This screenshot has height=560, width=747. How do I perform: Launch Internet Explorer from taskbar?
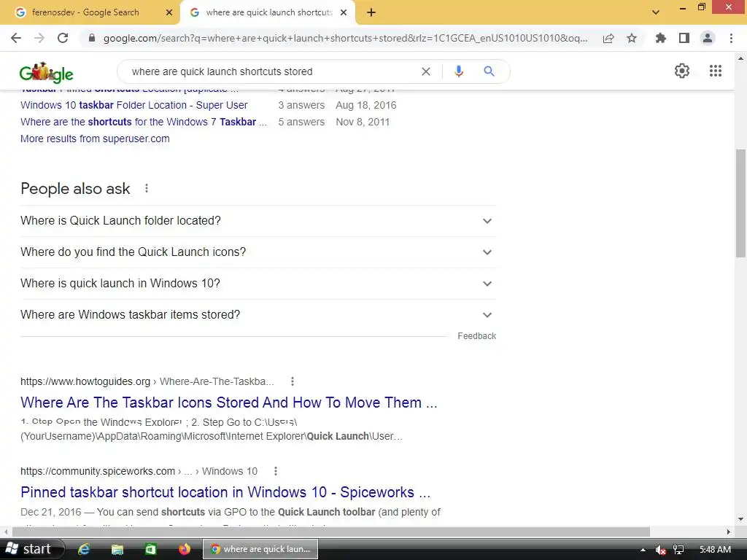(x=84, y=549)
